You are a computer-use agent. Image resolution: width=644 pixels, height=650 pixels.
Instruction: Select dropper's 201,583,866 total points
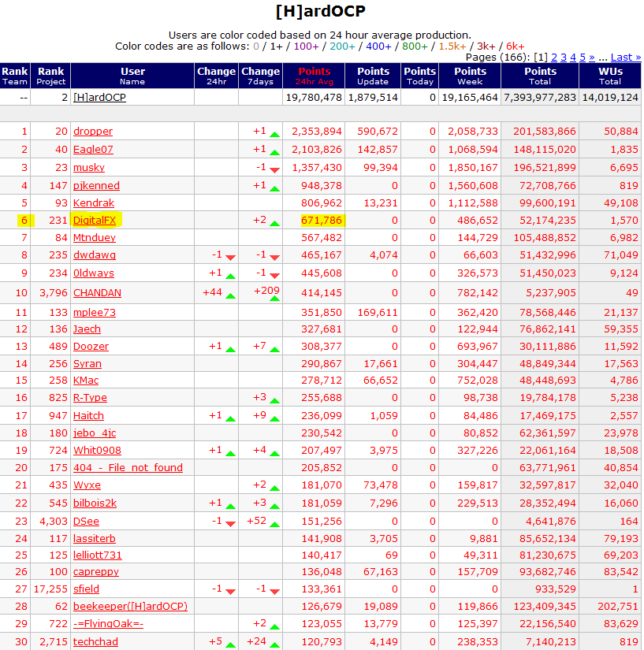click(545, 132)
